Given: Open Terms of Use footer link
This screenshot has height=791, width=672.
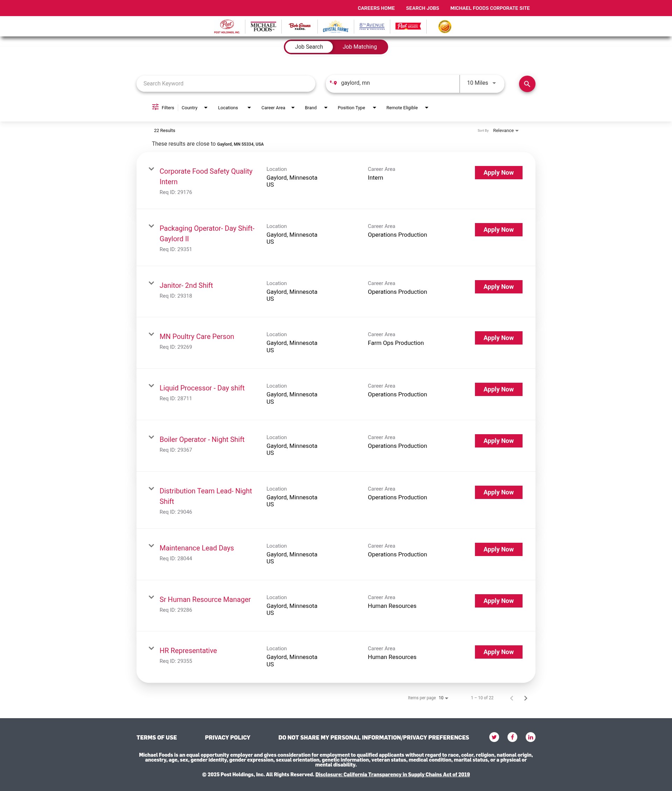Looking at the screenshot, I should point(156,738).
